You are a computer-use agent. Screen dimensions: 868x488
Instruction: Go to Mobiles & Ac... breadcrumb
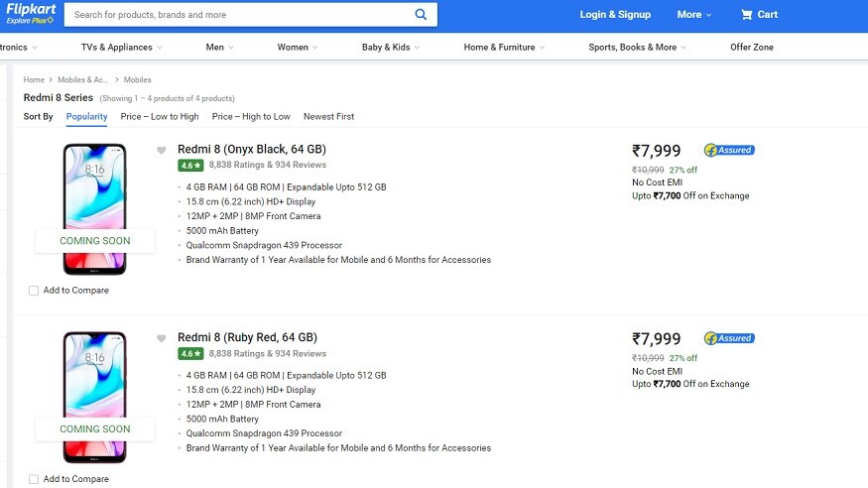pos(83,79)
